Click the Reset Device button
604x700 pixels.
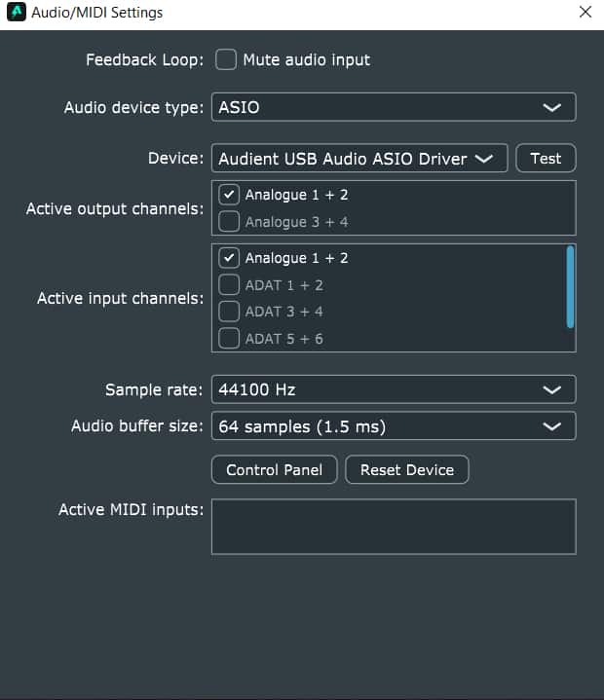407,470
